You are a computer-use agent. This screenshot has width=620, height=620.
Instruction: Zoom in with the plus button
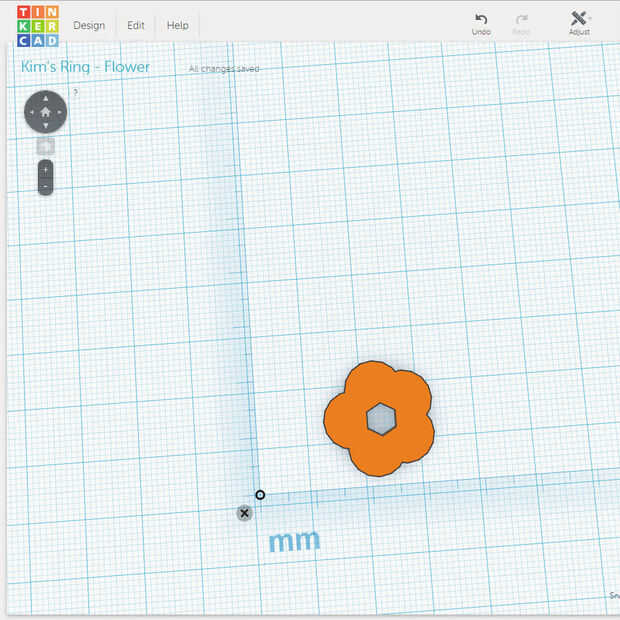click(x=45, y=170)
